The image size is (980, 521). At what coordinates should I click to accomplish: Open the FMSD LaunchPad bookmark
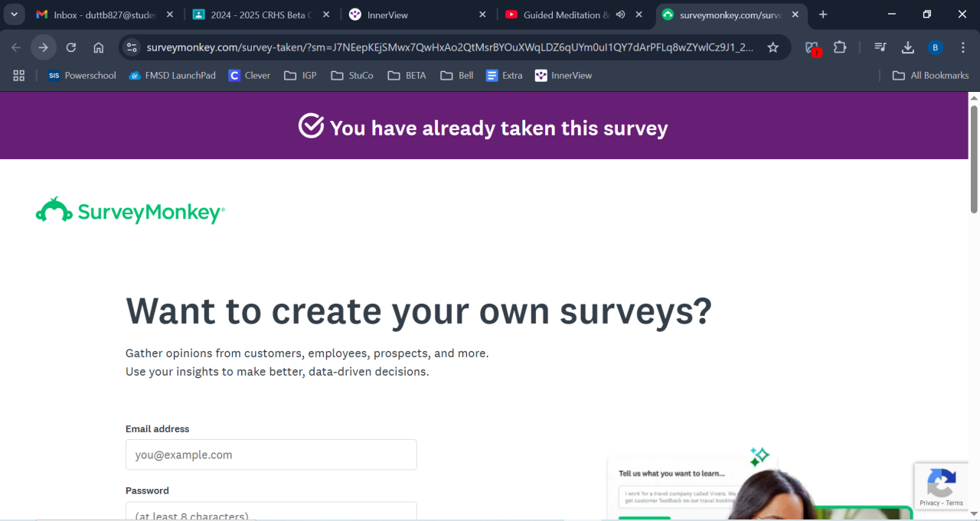[172, 76]
